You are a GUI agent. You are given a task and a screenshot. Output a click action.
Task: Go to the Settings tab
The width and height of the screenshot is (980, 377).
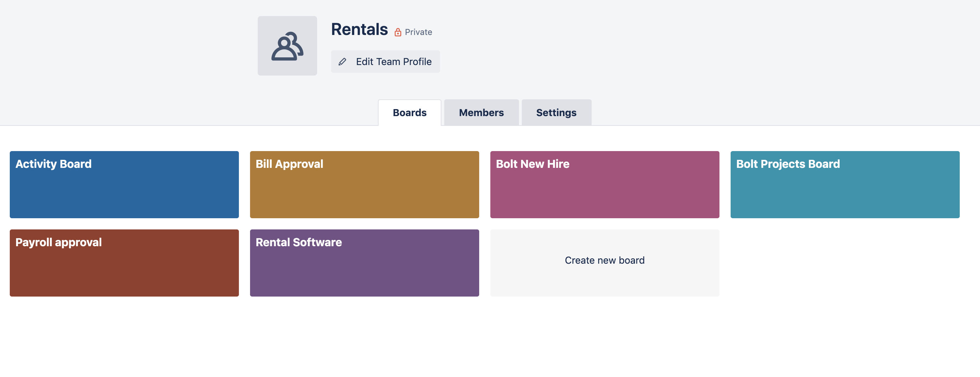(556, 113)
